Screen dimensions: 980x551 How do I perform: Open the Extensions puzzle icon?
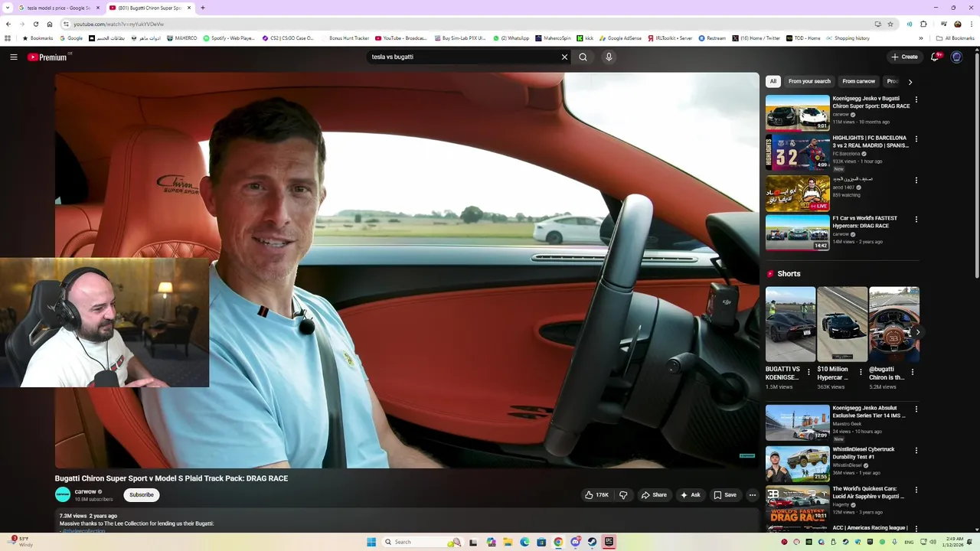pos(923,24)
